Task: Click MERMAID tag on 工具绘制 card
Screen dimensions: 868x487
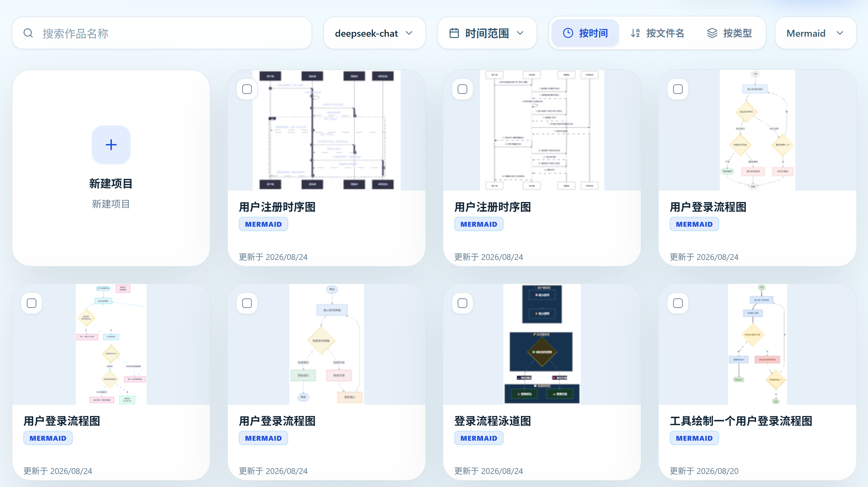Action: pyautogui.click(x=694, y=438)
